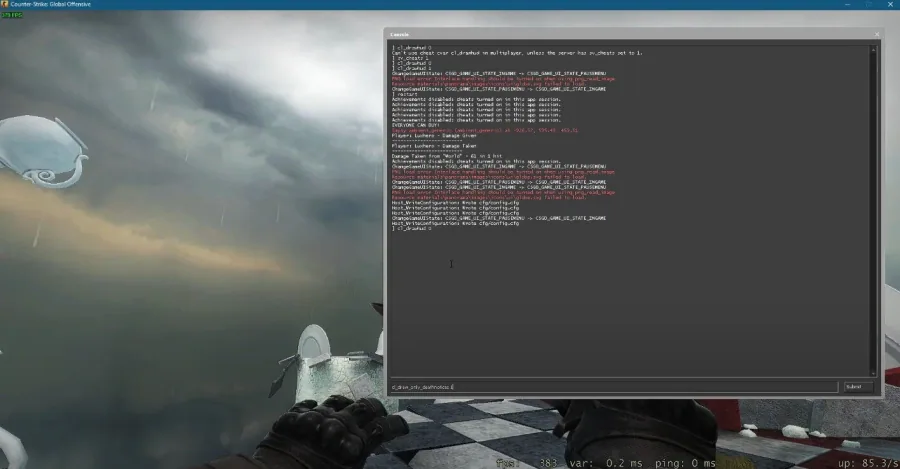Select the '] restart' console line

(405, 94)
